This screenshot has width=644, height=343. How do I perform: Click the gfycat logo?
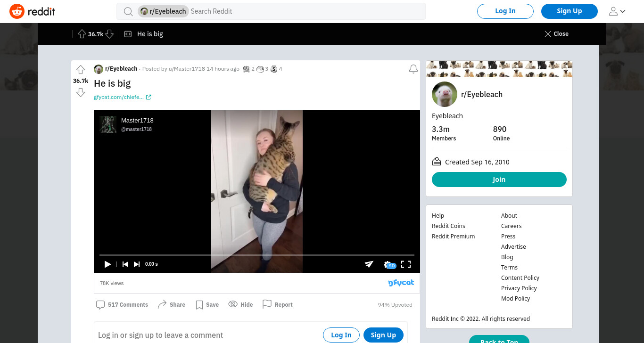[x=401, y=283]
